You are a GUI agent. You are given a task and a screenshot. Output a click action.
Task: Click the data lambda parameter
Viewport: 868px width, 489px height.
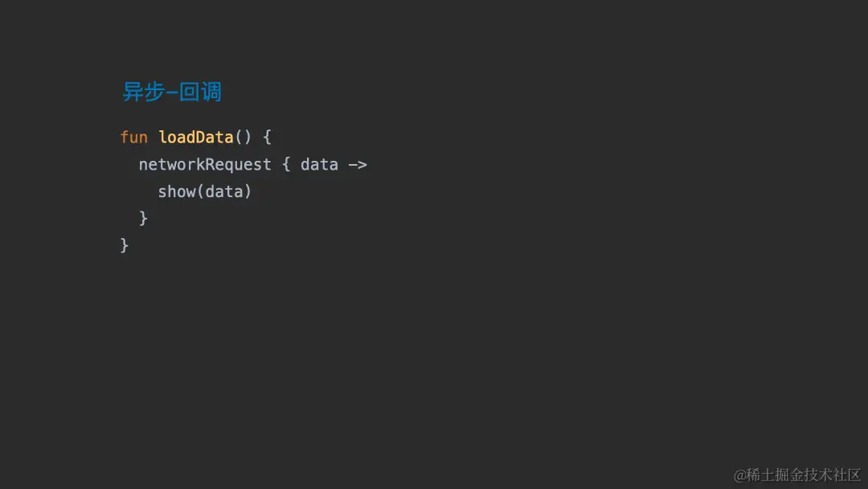(x=319, y=165)
